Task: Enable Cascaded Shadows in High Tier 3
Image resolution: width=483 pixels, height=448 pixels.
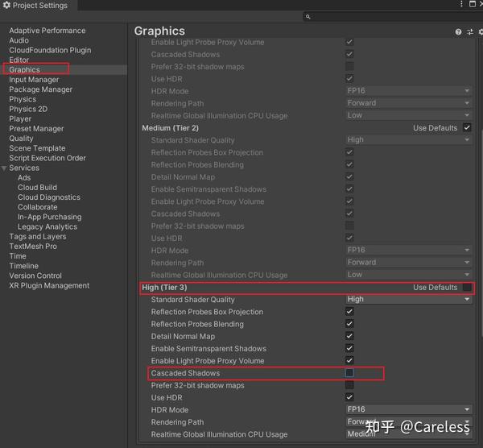Action: (x=349, y=373)
